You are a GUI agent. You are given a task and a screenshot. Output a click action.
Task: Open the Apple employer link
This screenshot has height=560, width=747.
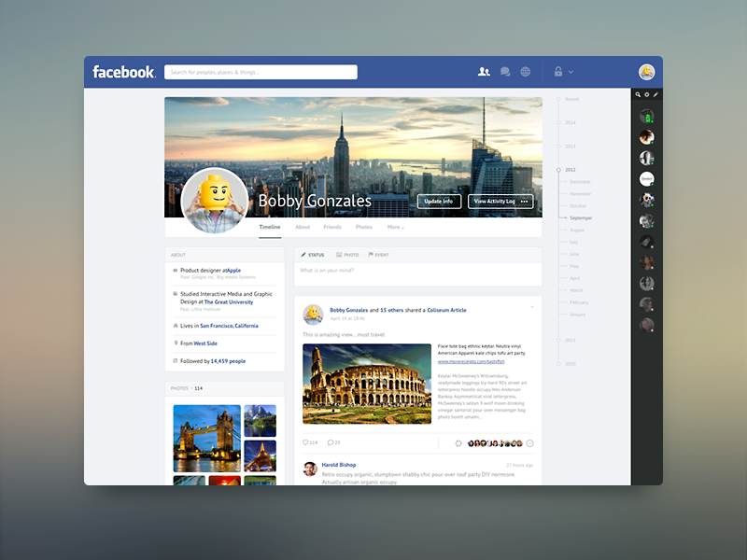(234, 270)
